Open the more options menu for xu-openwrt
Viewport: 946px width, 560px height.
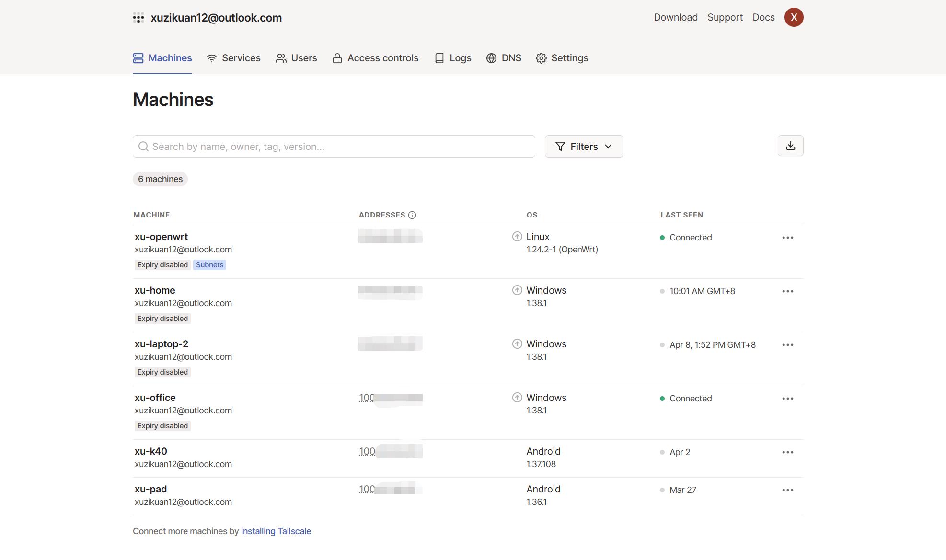pyautogui.click(x=788, y=238)
